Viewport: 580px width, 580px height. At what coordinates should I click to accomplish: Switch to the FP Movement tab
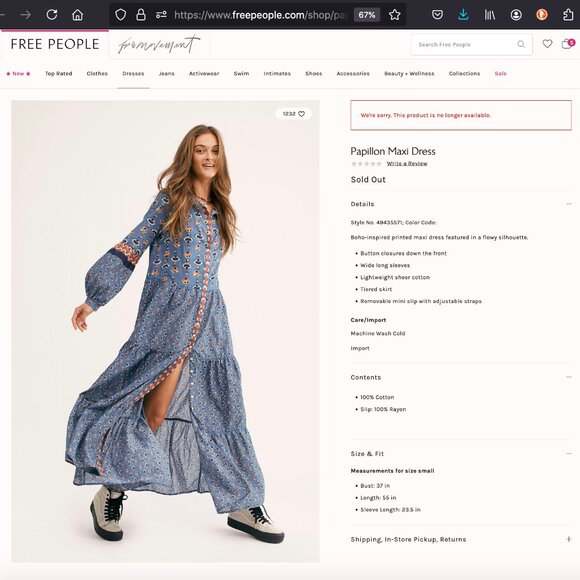click(x=159, y=45)
